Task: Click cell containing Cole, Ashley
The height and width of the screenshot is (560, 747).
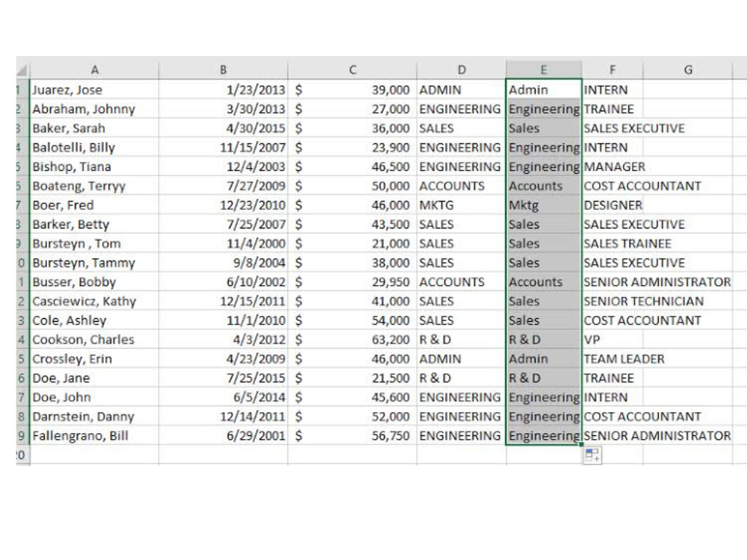Action: [94, 320]
